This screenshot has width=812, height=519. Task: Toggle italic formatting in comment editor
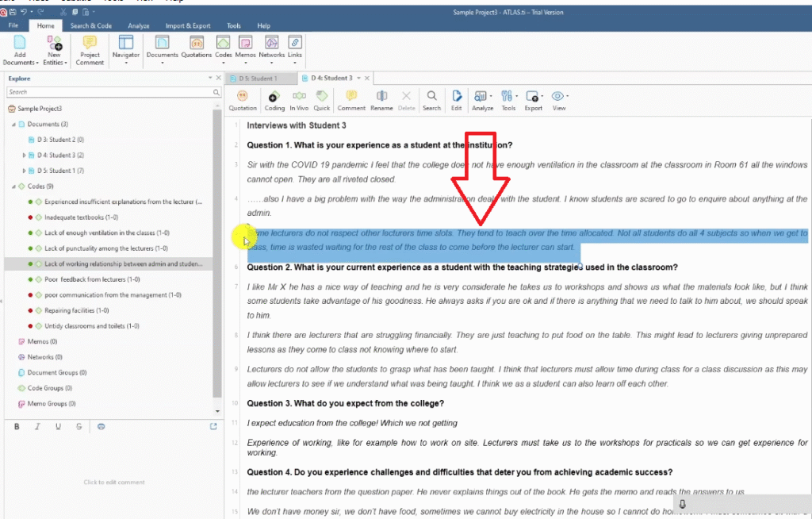[37, 427]
